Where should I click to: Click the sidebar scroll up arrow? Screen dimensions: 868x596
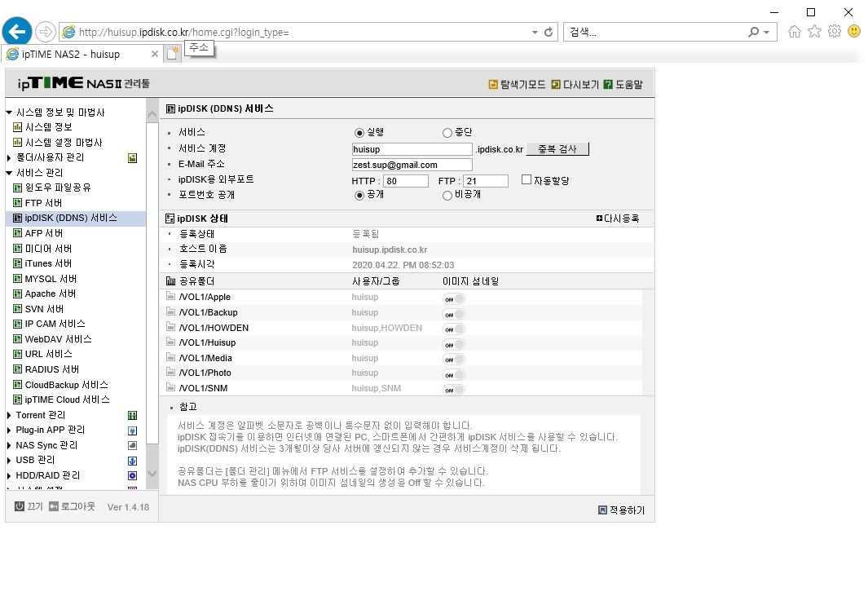tap(152, 115)
